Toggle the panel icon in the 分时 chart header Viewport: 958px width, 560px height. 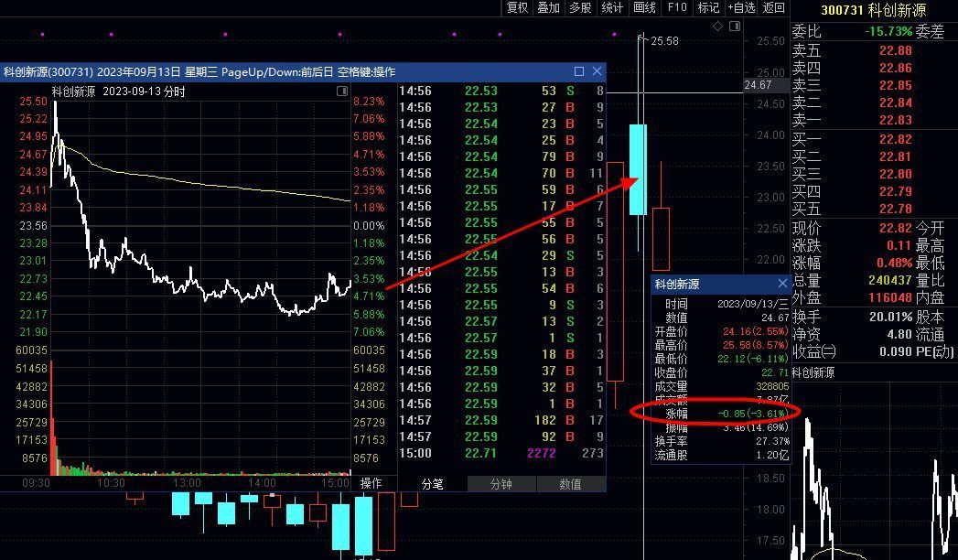[x=342, y=91]
